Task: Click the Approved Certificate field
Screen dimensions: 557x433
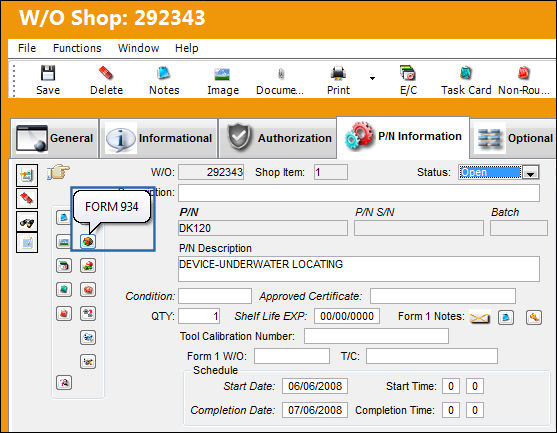Action: pos(443,296)
